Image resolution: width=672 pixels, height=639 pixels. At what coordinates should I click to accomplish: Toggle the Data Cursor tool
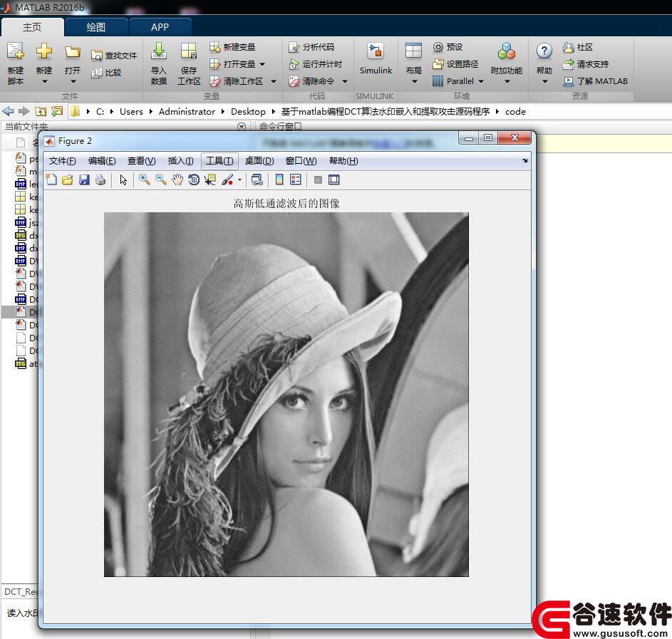click(x=210, y=180)
